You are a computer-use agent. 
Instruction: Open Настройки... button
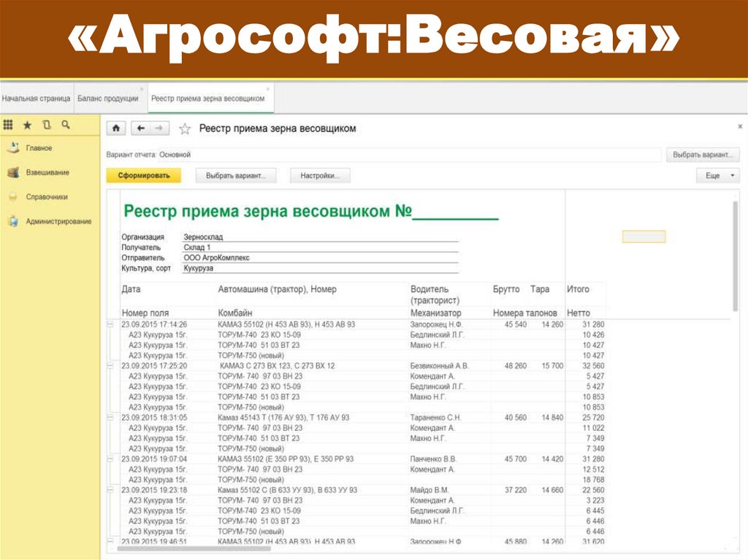tap(320, 175)
